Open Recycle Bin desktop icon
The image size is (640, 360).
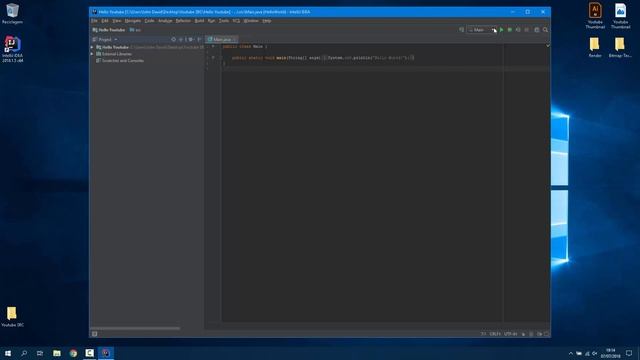coord(12,13)
